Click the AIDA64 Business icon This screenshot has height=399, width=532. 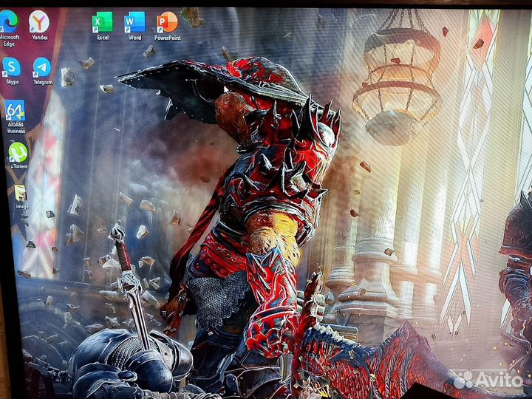coord(15,110)
